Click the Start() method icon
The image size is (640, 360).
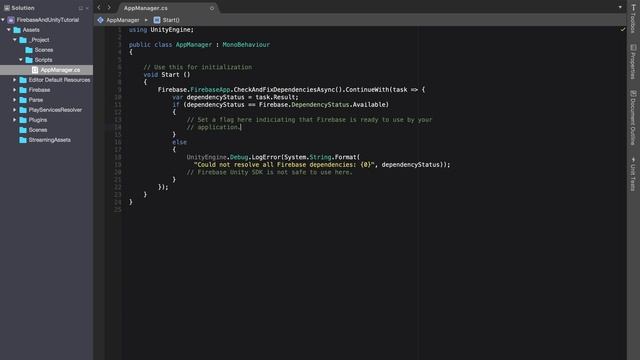tap(157, 20)
